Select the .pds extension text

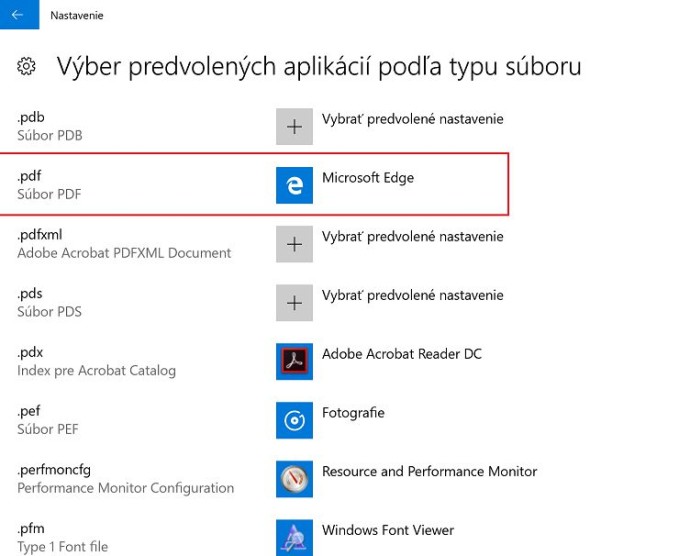click(30, 294)
